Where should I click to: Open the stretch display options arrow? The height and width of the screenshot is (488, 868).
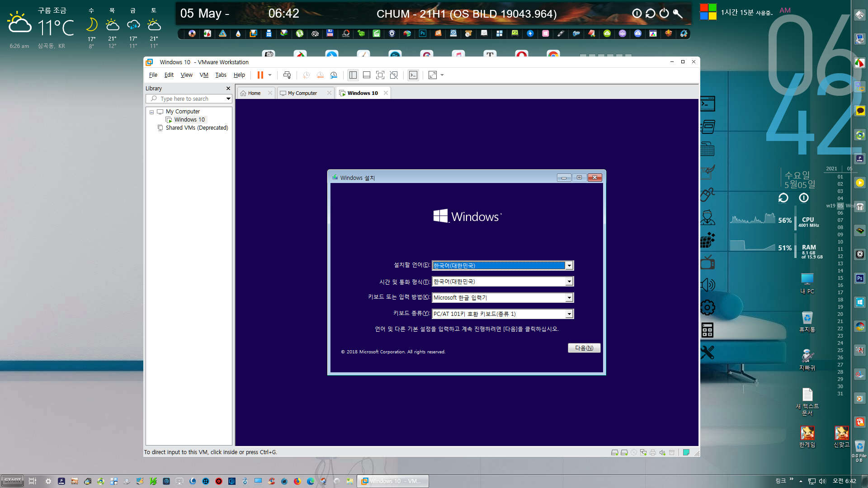point(442,75)
